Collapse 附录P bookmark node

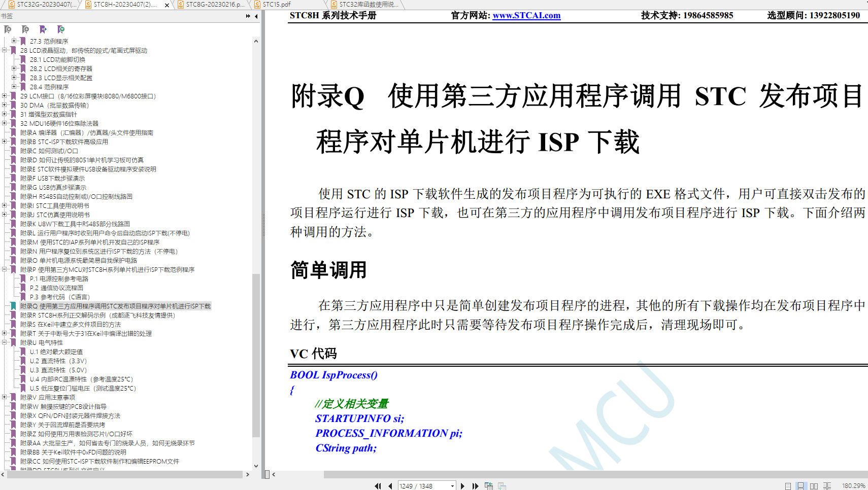(5, 269)
